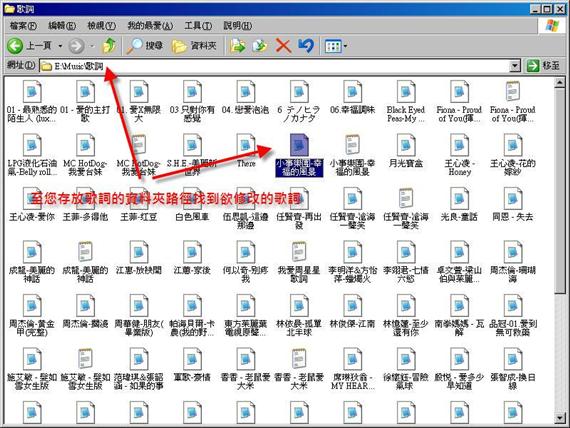The width and height of the screenshot is (570, 428).
Task: Select file 光良-童話
Action: pos(459,204)
